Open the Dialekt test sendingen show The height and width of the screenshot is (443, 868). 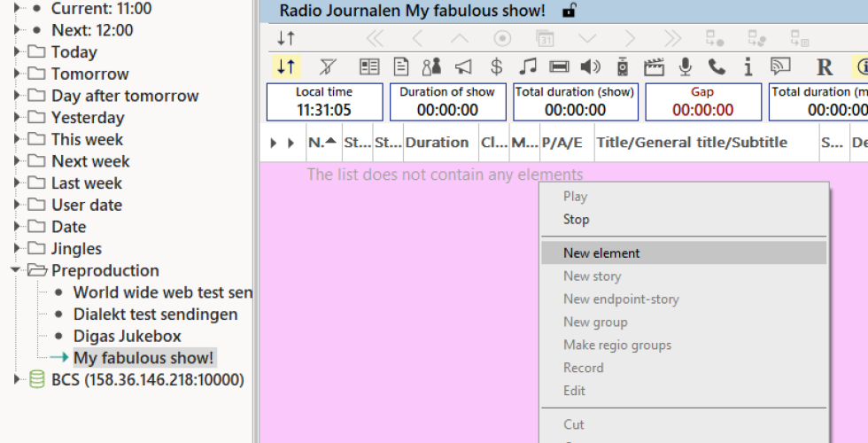click(x=155, y=315)
